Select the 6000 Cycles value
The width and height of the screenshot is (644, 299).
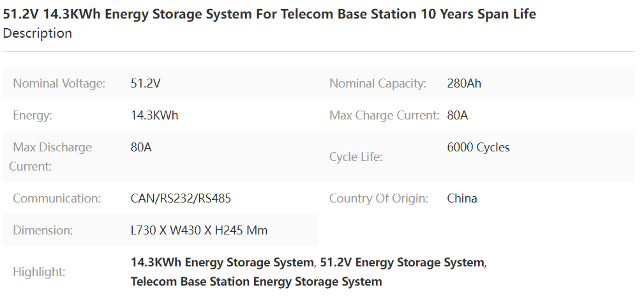(478, 147)
